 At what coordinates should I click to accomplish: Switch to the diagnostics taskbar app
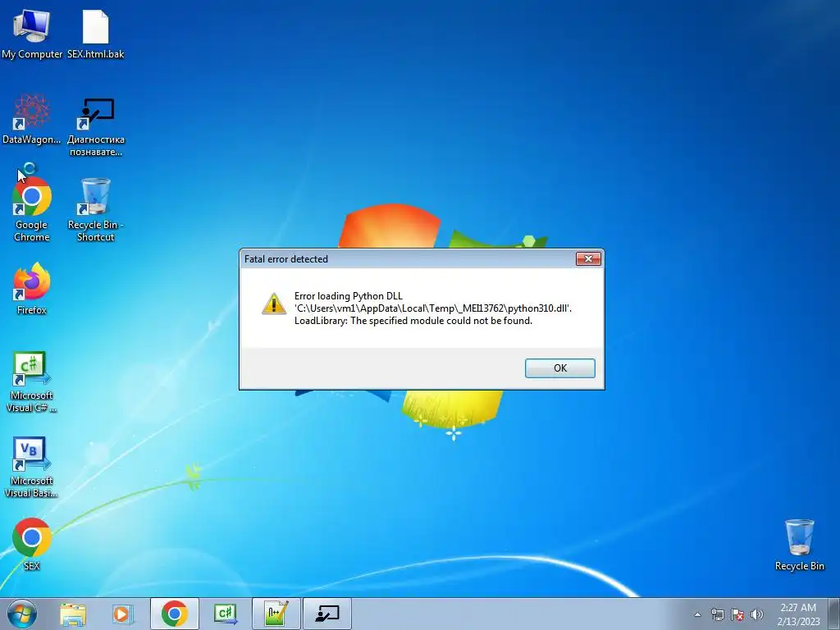coord(326,614)
